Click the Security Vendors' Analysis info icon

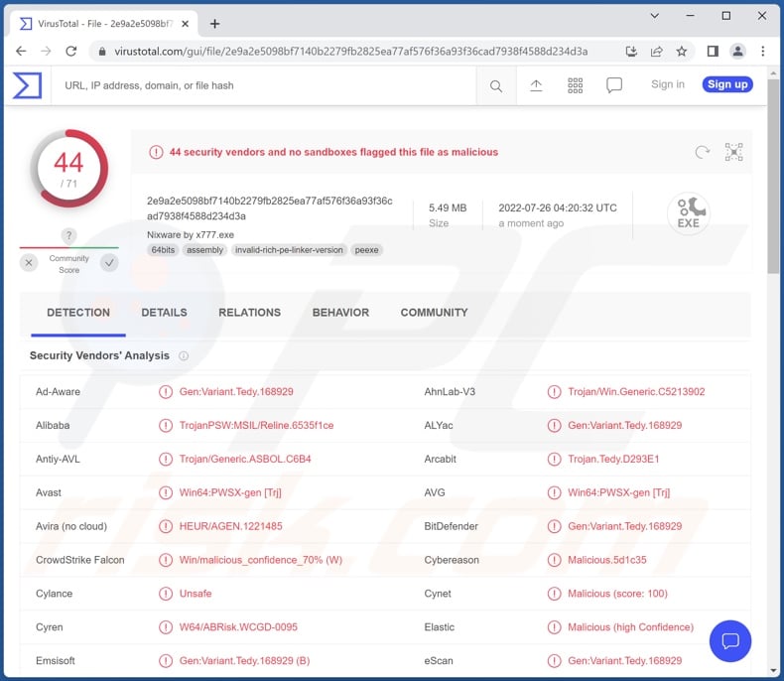point(184,356)
